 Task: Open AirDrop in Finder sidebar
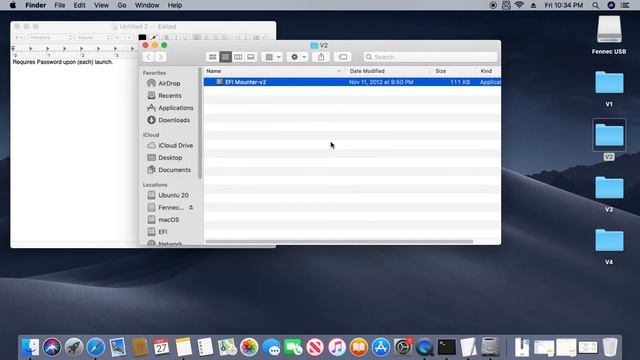click(x=169, y=83)
